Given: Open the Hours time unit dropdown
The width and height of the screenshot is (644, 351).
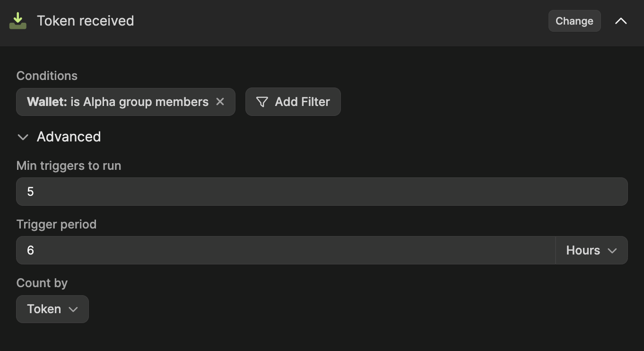Looking at the screenshot, I should click(x=591, y=250).
